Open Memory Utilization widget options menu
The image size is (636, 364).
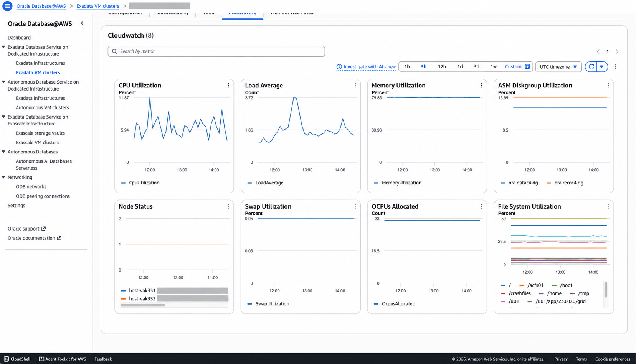(481, 86)
